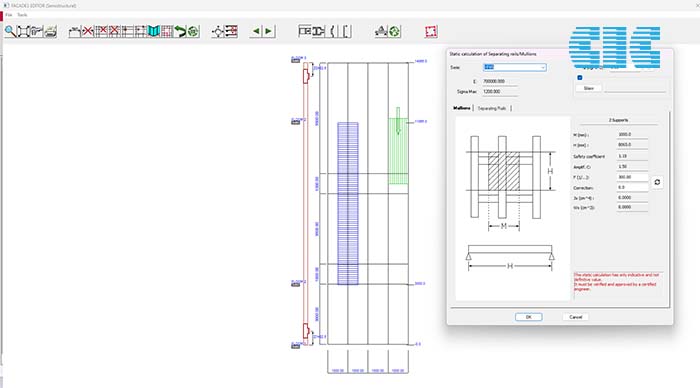The width and height of the screenshot is (700, 388).
Task: Click the red dashed square selection icon
Action: pos(431,31)
